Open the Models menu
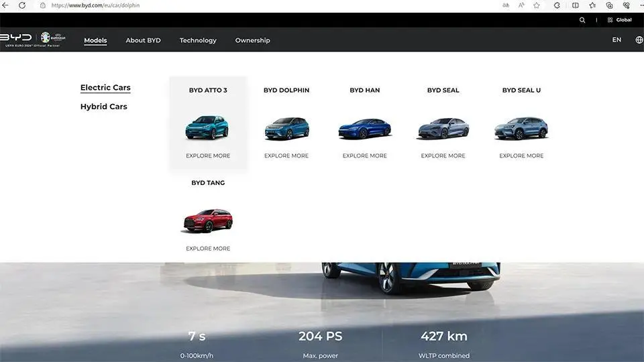 pyautogui.click(x=95, y=40)
